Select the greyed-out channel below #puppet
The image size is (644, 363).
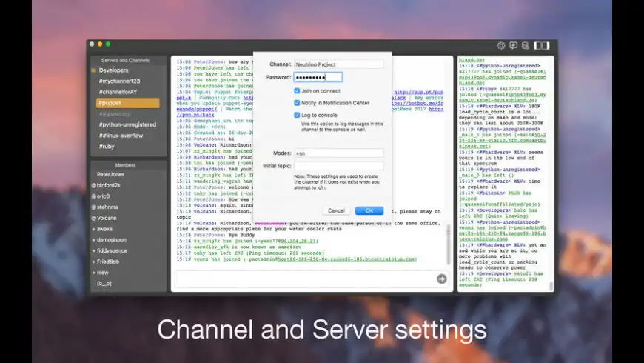(115, 114)
